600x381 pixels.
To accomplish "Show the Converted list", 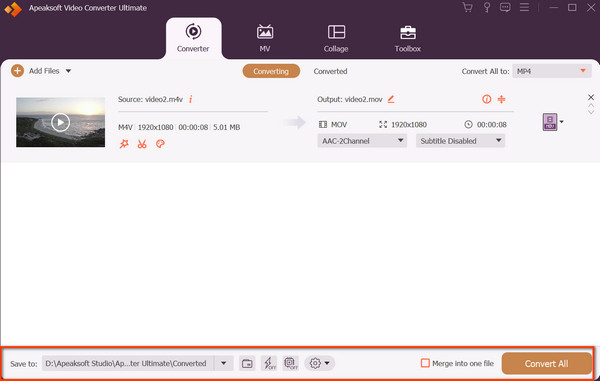I will (x=330, y=71).
